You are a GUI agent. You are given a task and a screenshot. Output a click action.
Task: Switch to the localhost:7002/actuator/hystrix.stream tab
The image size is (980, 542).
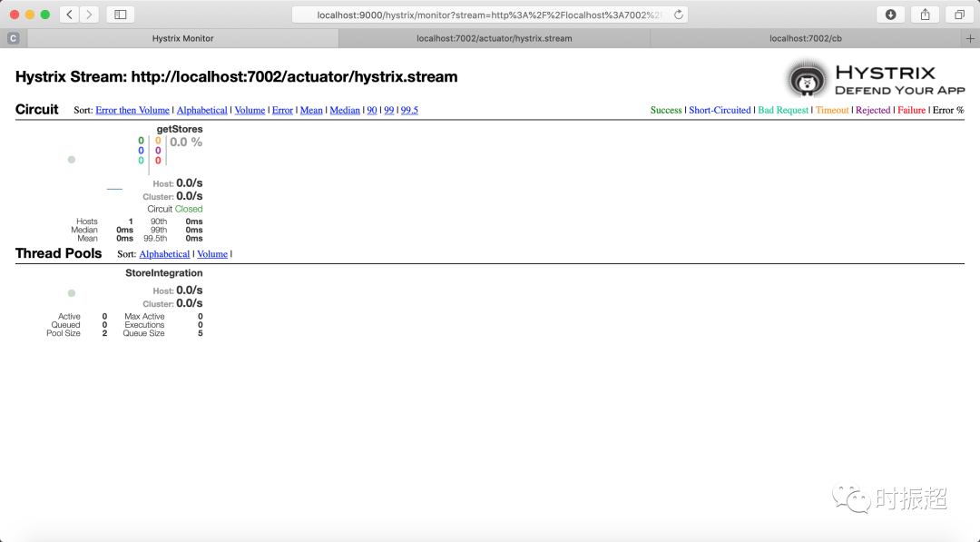tap(495, 38)
